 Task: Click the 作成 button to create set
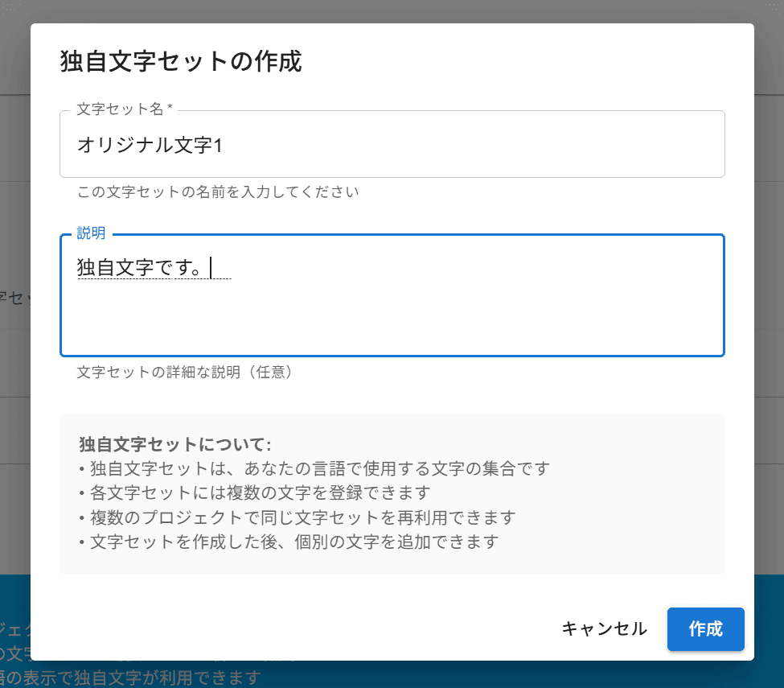705,629
